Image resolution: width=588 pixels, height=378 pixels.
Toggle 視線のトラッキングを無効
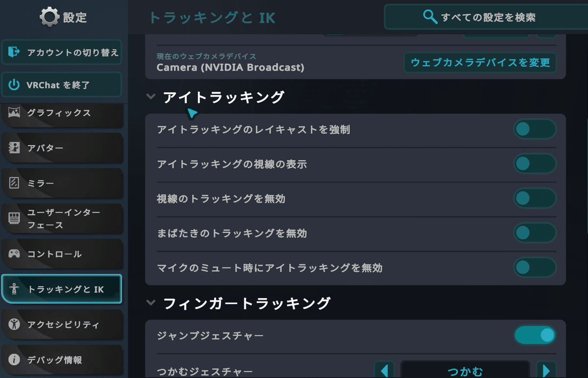pos(535,198)
